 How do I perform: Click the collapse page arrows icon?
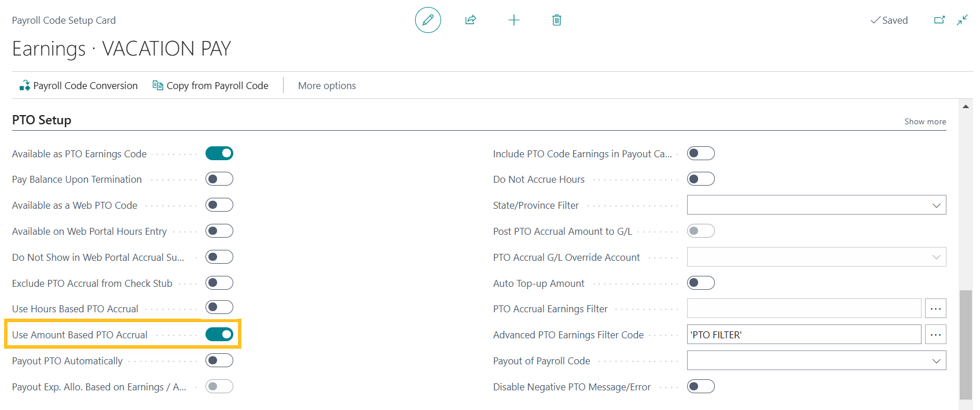point(962,20)
